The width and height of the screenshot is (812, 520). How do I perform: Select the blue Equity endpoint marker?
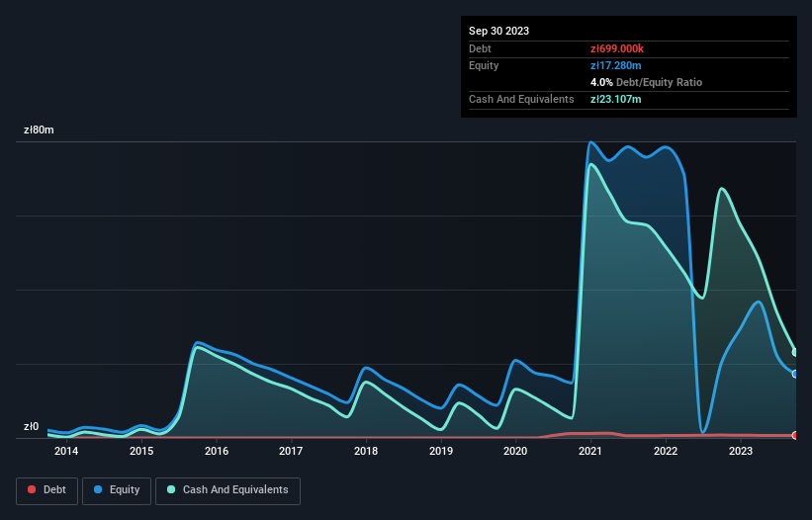point(795,374)
